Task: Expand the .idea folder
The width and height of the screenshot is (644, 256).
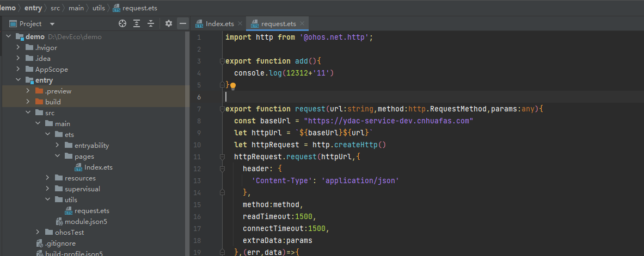Action: pyautogui.click(x=18, y=58)
